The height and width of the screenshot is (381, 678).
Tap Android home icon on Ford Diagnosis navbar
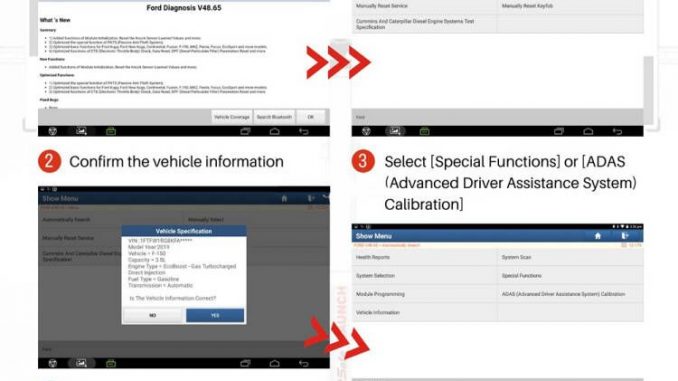(x=275, y=131)
